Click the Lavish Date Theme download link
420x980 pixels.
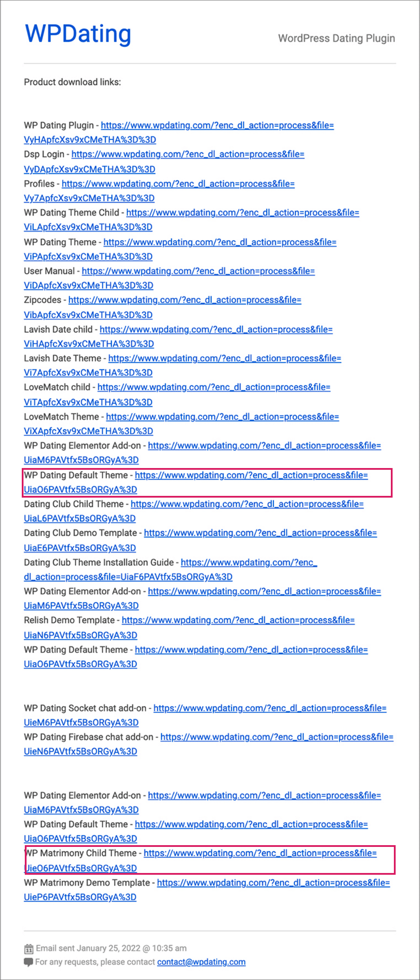[225, 358]
